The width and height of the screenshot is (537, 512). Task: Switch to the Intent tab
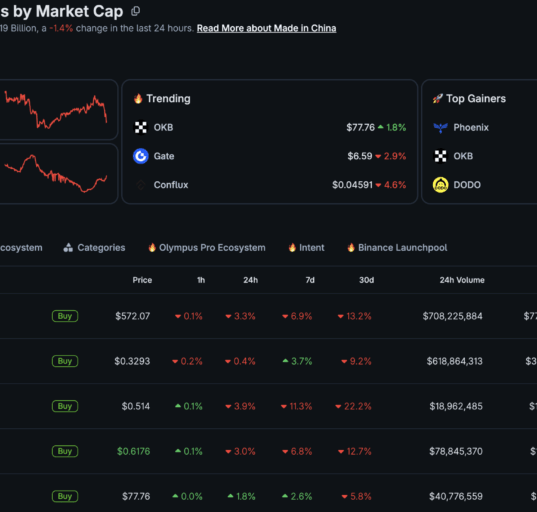(x=306, y=248)
